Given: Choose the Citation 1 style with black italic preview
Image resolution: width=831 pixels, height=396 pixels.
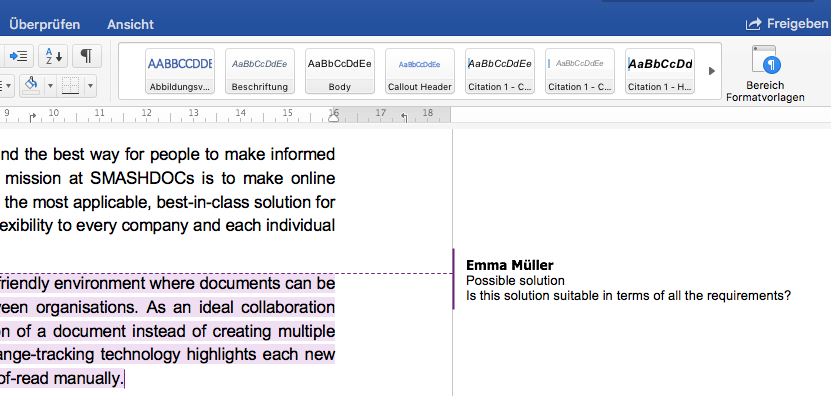Looking at the screenshot, I should point(500,71).
